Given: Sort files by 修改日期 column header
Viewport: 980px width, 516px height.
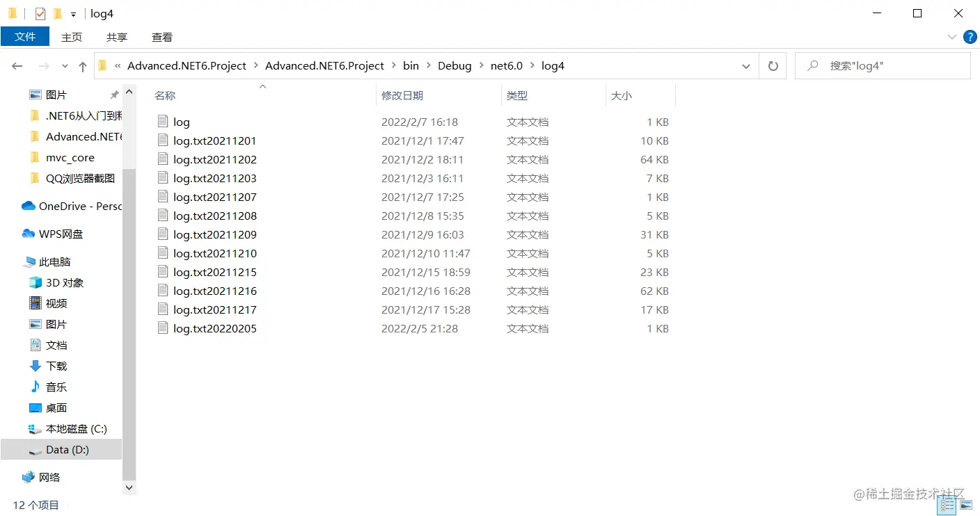Looking at the screenshot, I should 403,95.
